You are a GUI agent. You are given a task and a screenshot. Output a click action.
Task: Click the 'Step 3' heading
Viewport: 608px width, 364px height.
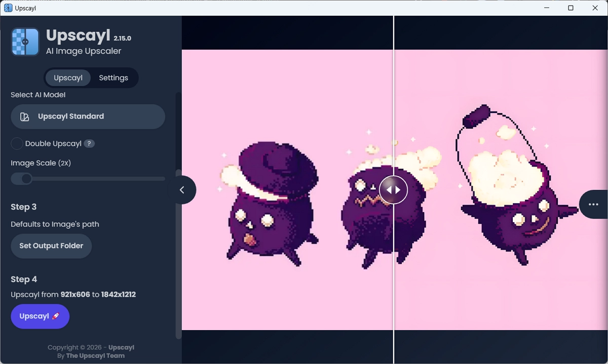(23, 207)
